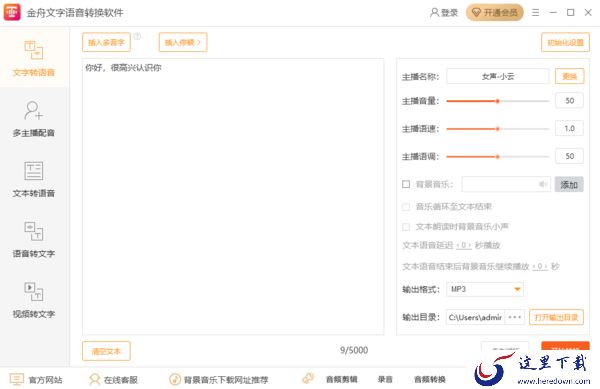Click the 主播语速 value box showing 1.0
The width and height of the screenshot is (600, 389).
pyautogui.click(x=569, y=129)
